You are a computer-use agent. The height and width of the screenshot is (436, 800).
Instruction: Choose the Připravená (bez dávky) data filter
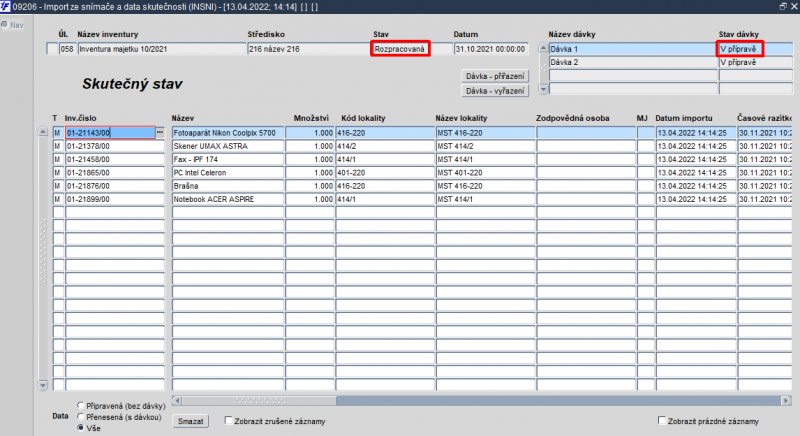tap(81, 405)
